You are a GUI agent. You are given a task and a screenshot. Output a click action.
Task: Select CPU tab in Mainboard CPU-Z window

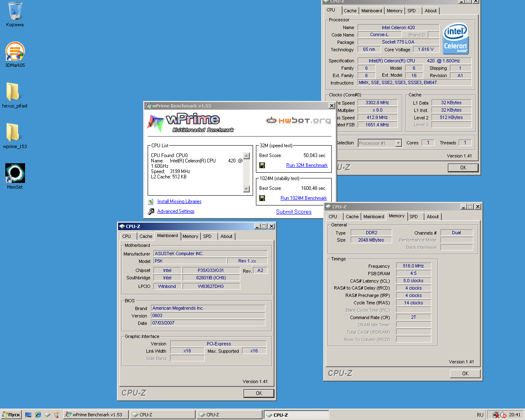(127, 236)
